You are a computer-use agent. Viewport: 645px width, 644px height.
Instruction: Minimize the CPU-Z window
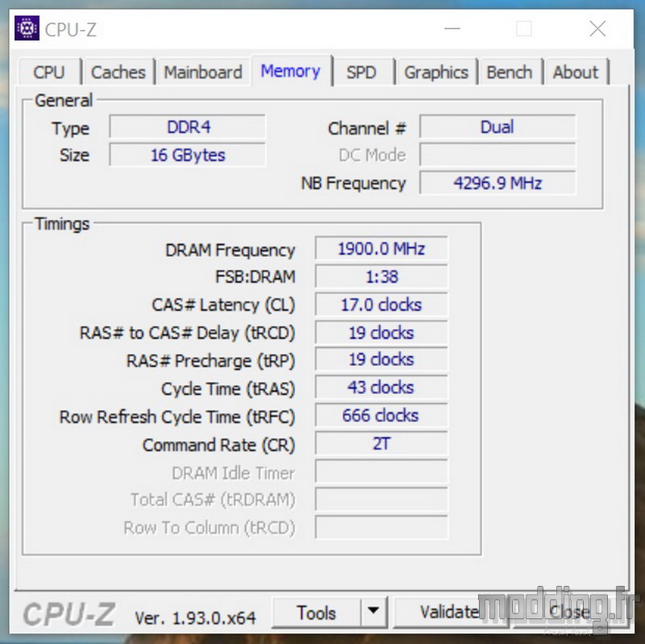click(x=452, y=29)
